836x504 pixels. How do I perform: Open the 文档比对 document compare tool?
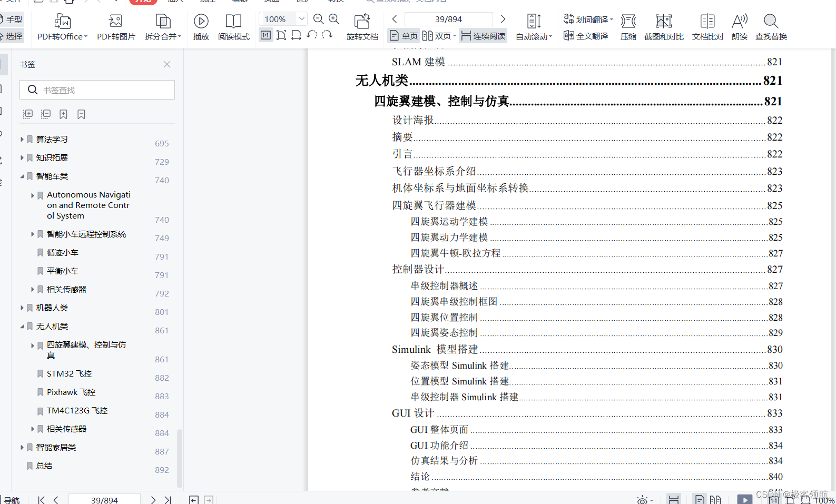pyautogui.click(x=707, y=27)
